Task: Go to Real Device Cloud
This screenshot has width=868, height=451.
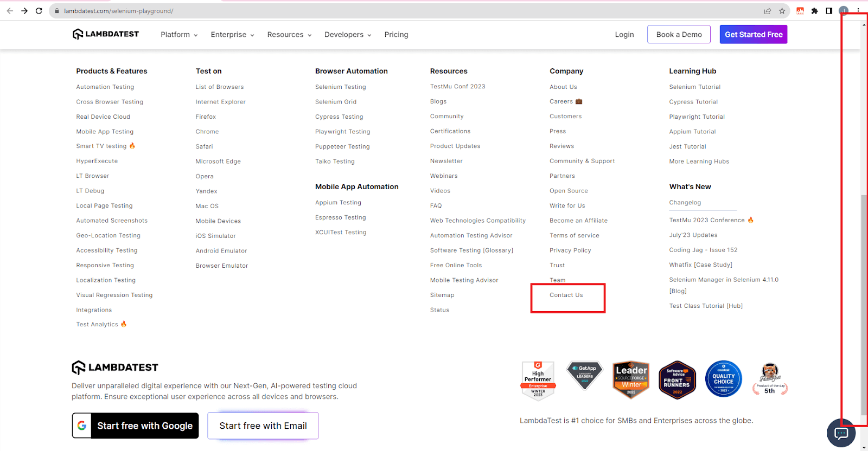Action: point(103,117)
